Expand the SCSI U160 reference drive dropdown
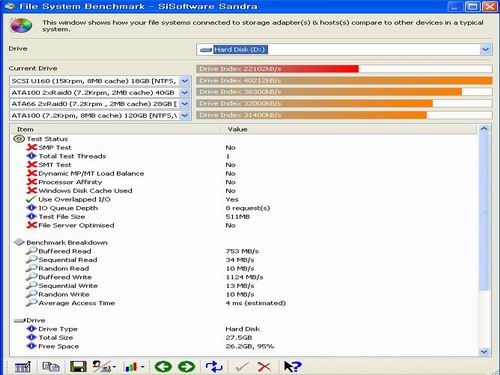Screen dimensions: 500x375 185,81
